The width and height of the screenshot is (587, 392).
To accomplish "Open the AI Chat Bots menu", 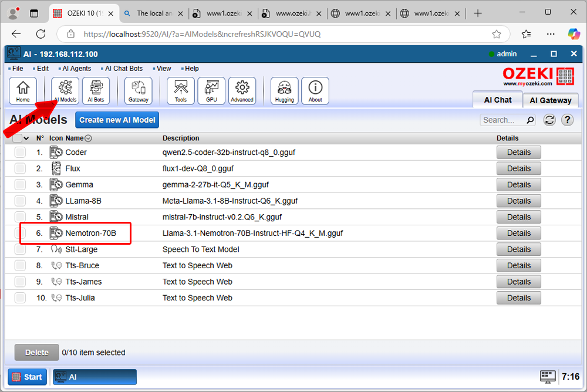I will click(123, 69).
